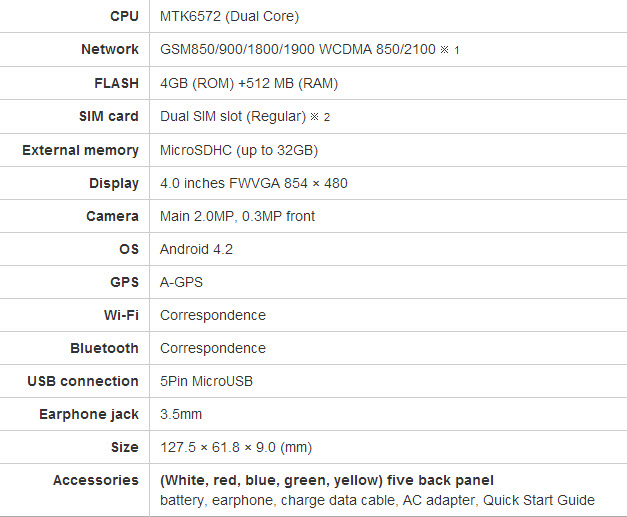Click the SIM card row label
Viewport: 627px width, 517px height.
tap(108, 116)
